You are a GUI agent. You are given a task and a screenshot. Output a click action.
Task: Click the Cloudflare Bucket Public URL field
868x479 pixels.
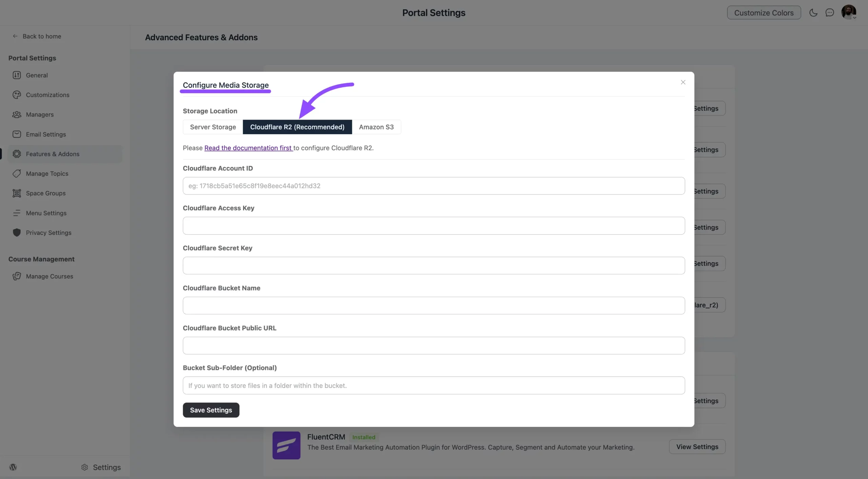pyautogui.click(x=434, y=346)
